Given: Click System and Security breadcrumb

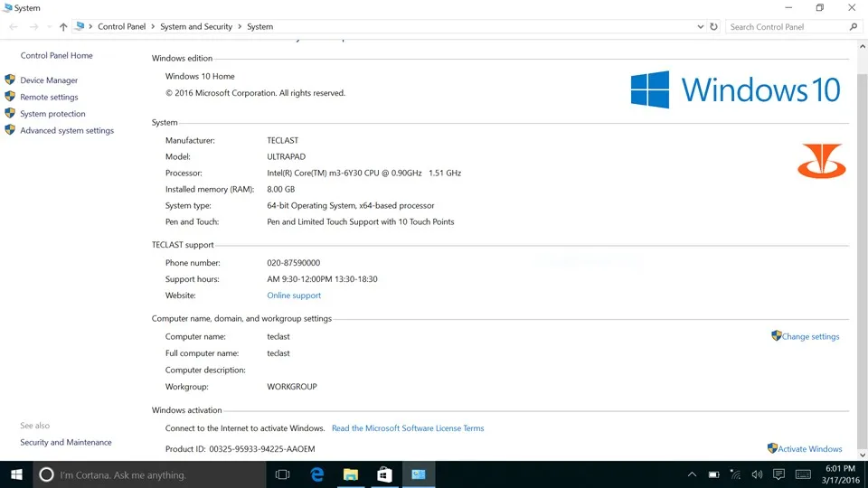Looking at the screenshot, I should (196, 26).
